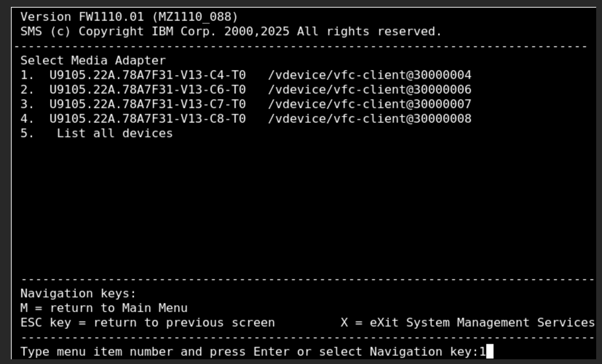602x364 pixels.
Task: Click the blinking cursor block after '1'
Action: point(490,352)
